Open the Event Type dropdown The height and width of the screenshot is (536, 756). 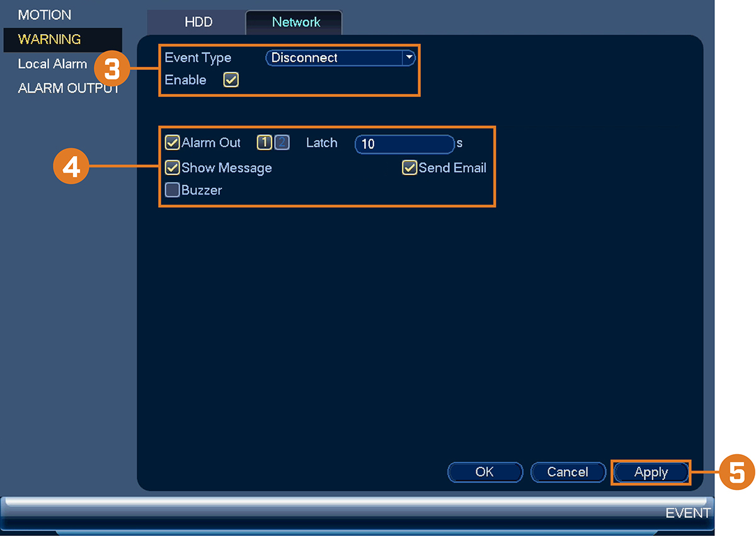[x=341, y=58]
